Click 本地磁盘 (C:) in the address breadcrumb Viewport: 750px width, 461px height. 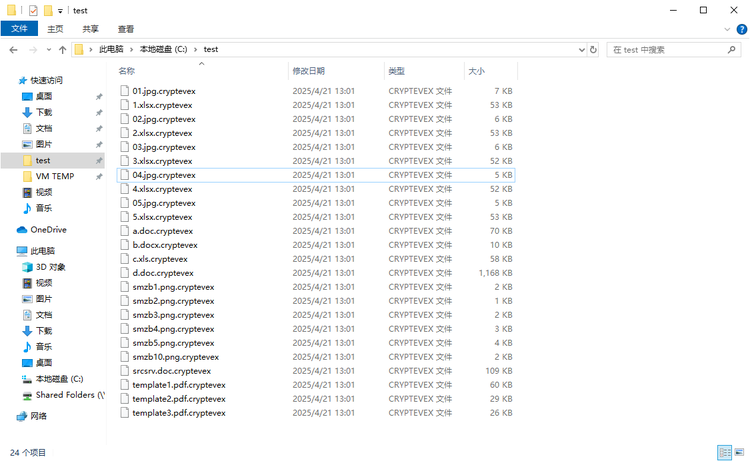[x=163, y=49]
